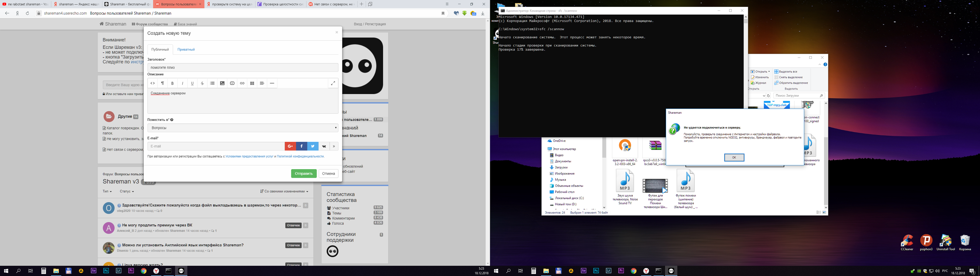Open the 'Тип' filter dropdown
Screen dimensions: 980x276
pos(107,192)
